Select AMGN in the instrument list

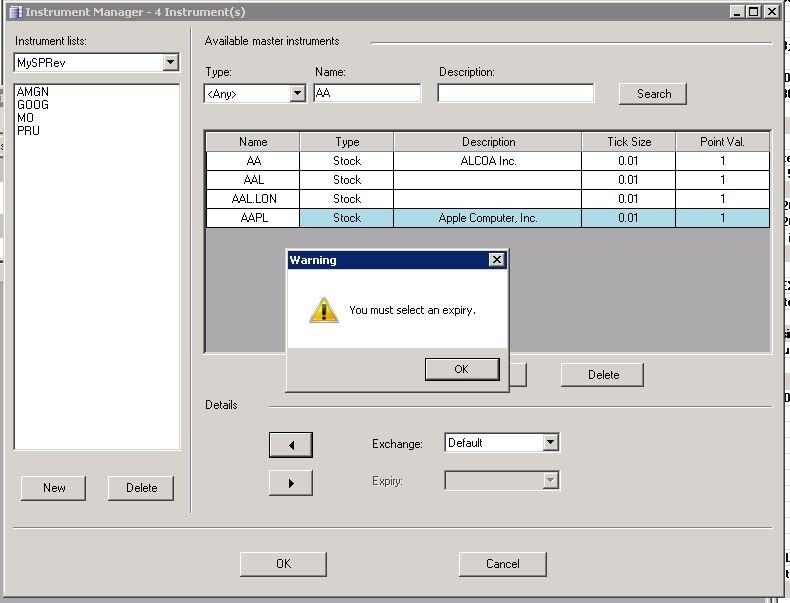click(33, 92)
